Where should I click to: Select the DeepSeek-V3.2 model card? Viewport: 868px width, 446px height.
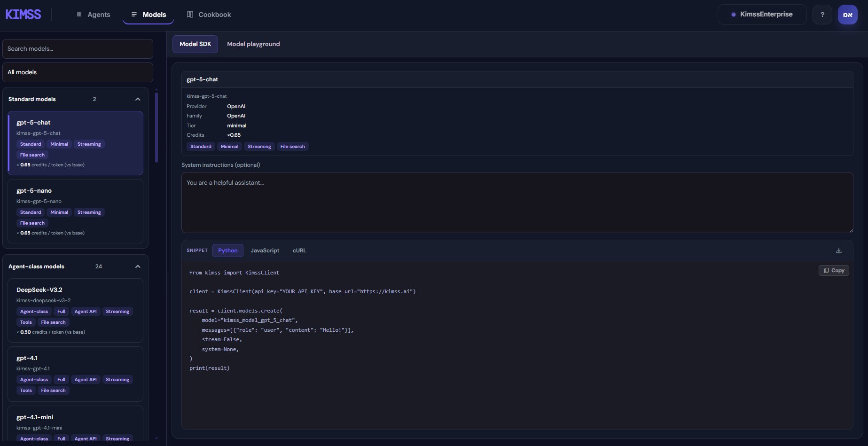pyautogui.click(x=76, y=310)
